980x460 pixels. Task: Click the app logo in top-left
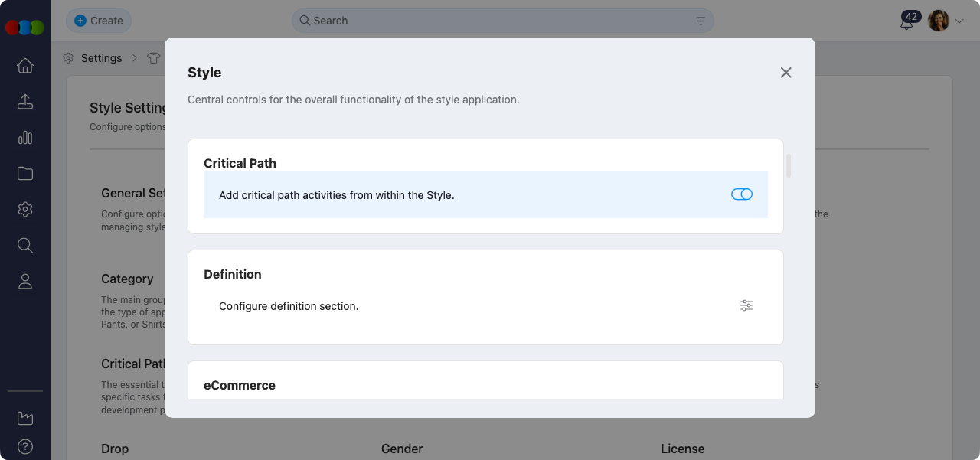click(x=24, y=28)
